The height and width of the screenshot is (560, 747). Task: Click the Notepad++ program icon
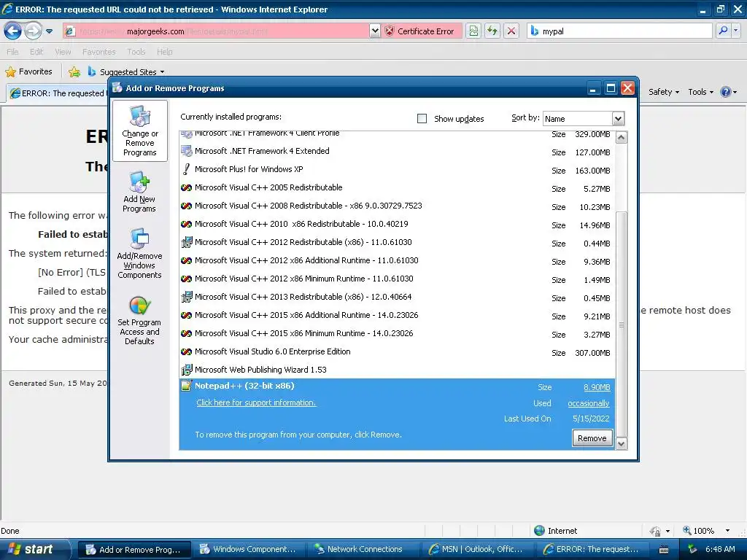[x=186, y=386]
